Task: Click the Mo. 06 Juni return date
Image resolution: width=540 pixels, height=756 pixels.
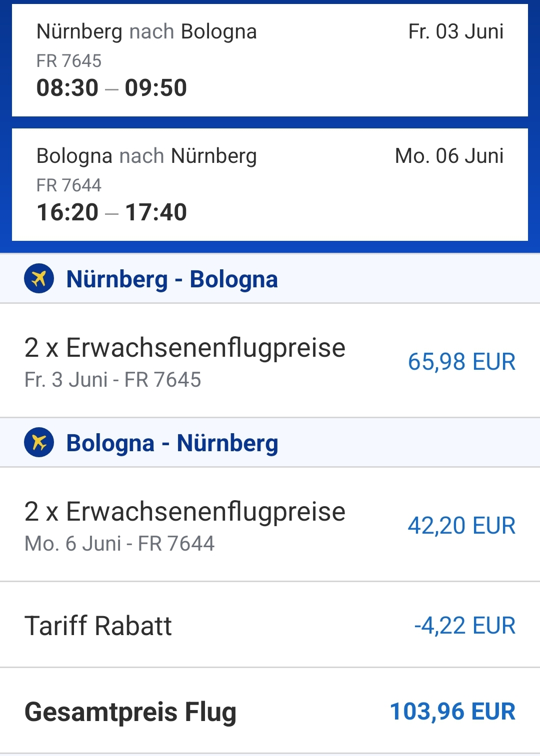Action: (x=449, y=156)
